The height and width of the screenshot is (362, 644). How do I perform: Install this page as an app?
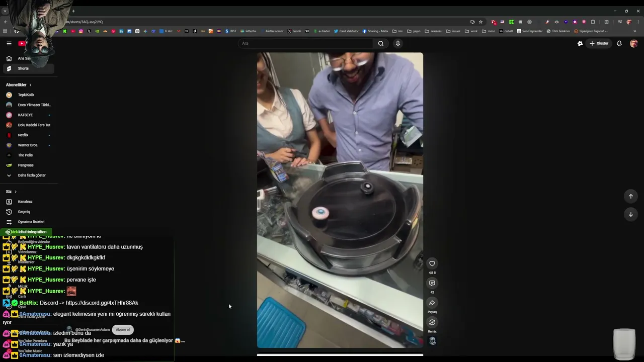[x=472, y=22]
